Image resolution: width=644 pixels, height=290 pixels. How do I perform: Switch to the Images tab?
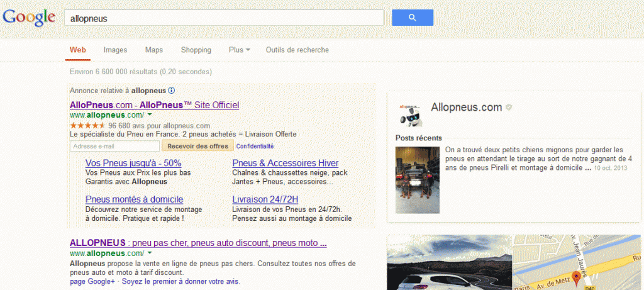[x=116, y=50]
